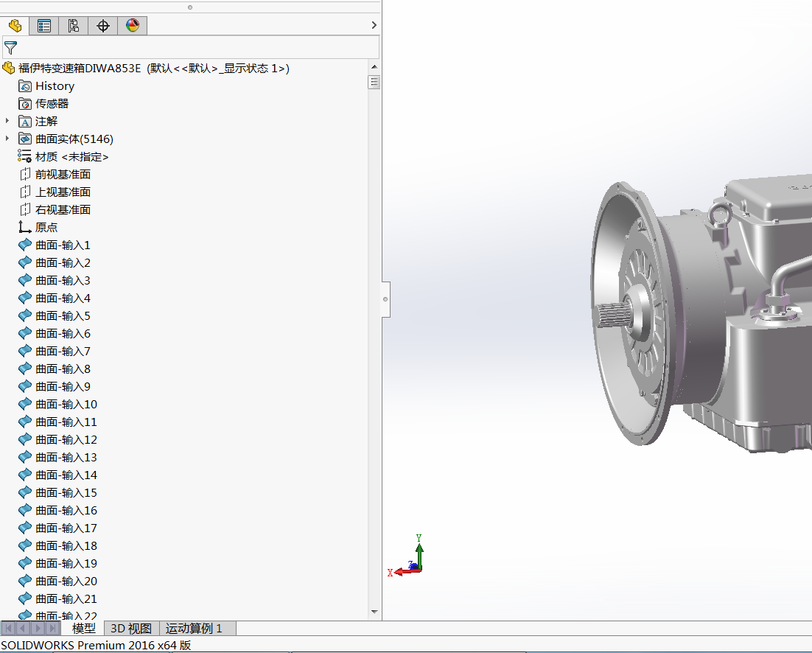Select the 右视基准面 plane icon
The width and height of the screenshot is (812, 653).
point(24,209)
